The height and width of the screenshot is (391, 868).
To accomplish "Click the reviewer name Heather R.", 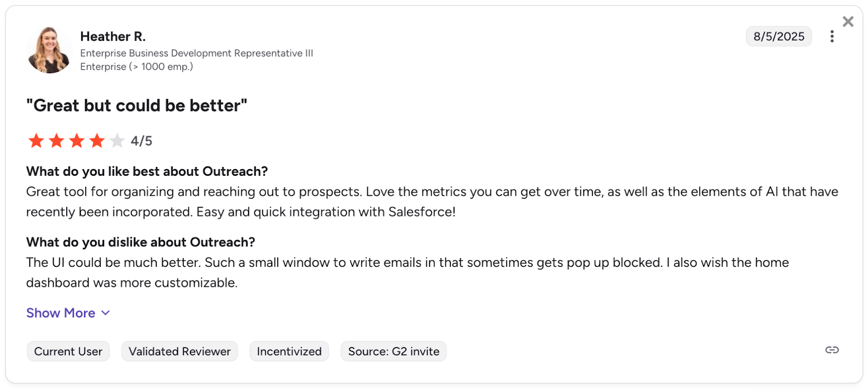I will 113,36.
